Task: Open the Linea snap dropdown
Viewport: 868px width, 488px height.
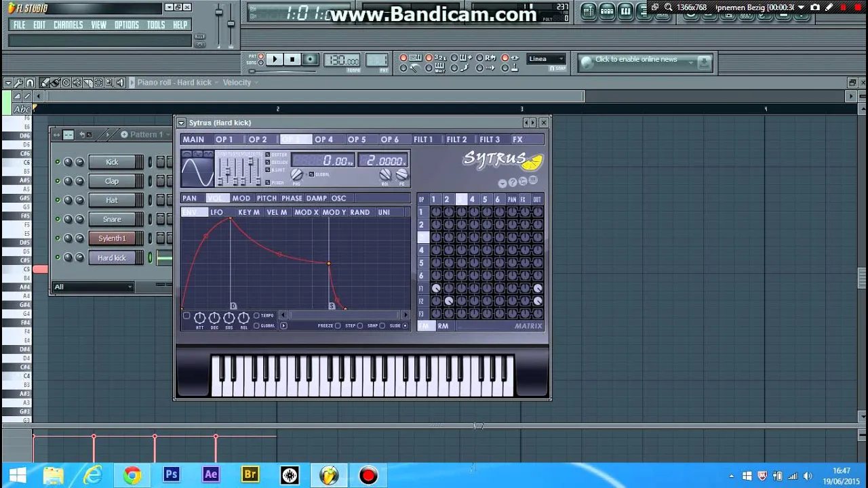Action: (x=546, y=59)
